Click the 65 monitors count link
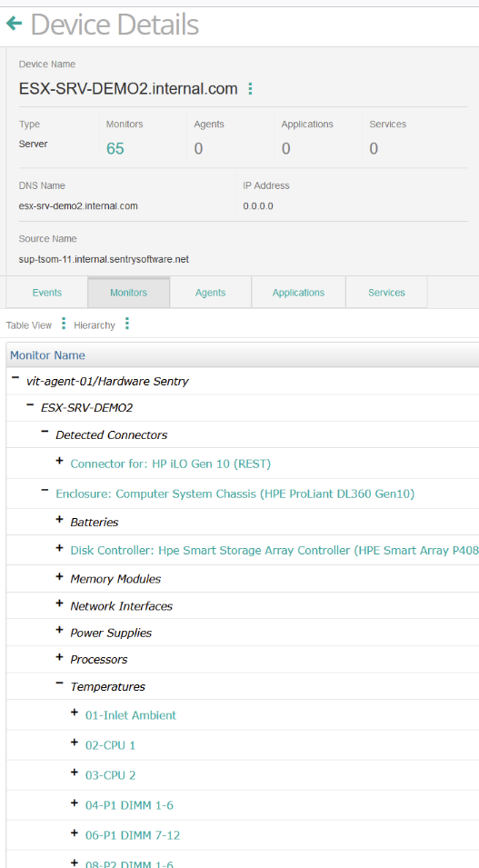479x868 pixels. (x=115, y=149)
